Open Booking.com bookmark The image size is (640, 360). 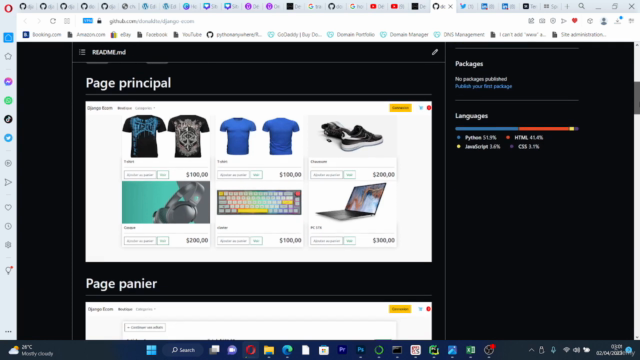point(42,35)
